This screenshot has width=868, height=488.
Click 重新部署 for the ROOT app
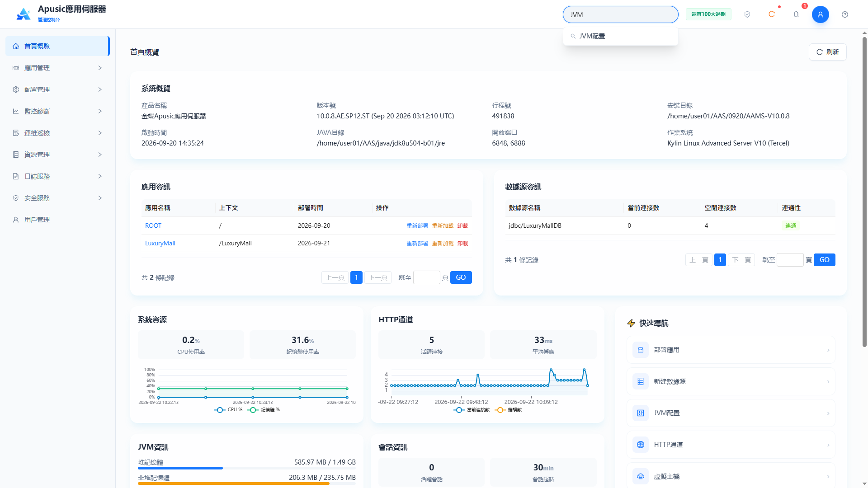tap(417, 225)
